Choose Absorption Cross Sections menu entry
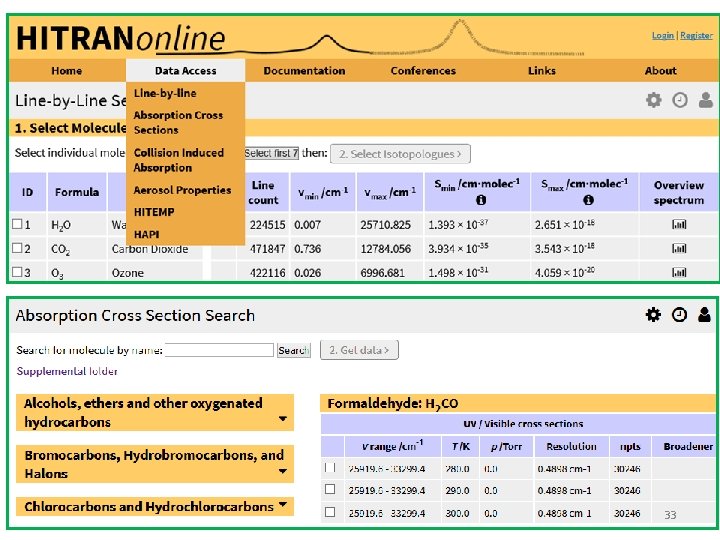 pos(178,123)
